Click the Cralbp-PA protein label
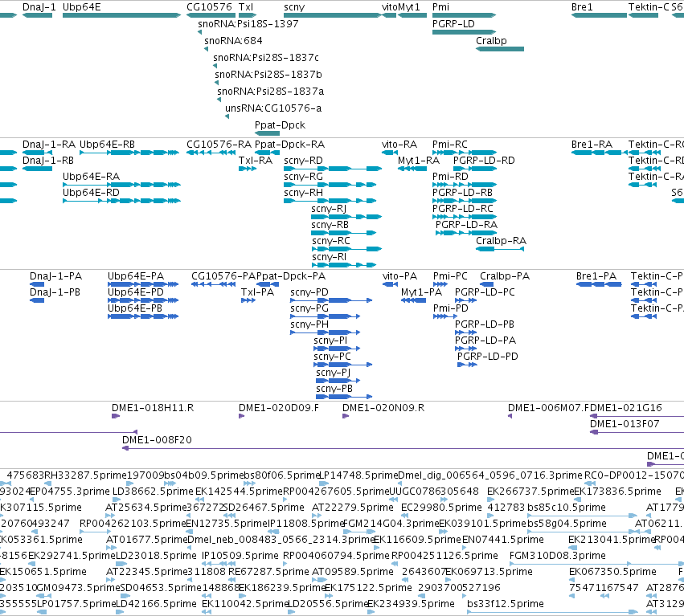This screenshot has height=616, width=684. [x=505, y=276]
